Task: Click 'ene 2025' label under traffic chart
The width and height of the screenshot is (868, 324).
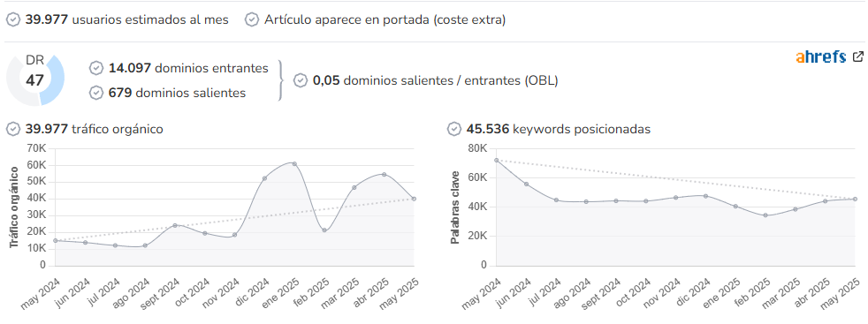Action: point(282,292)
